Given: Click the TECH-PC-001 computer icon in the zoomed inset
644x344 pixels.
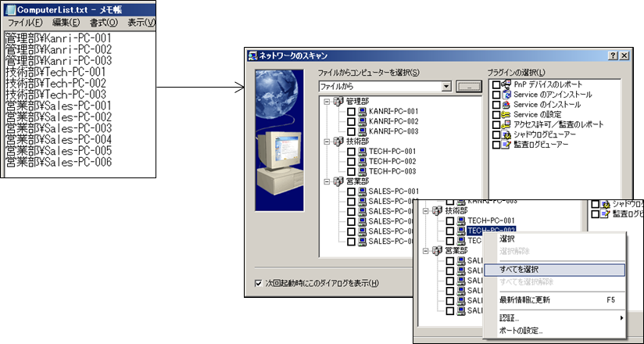Looking at the screenshot, I should pos(461,220).
